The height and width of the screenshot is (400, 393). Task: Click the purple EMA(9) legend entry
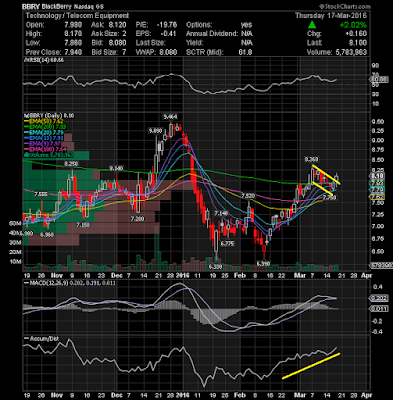click(x=42, y=144)
